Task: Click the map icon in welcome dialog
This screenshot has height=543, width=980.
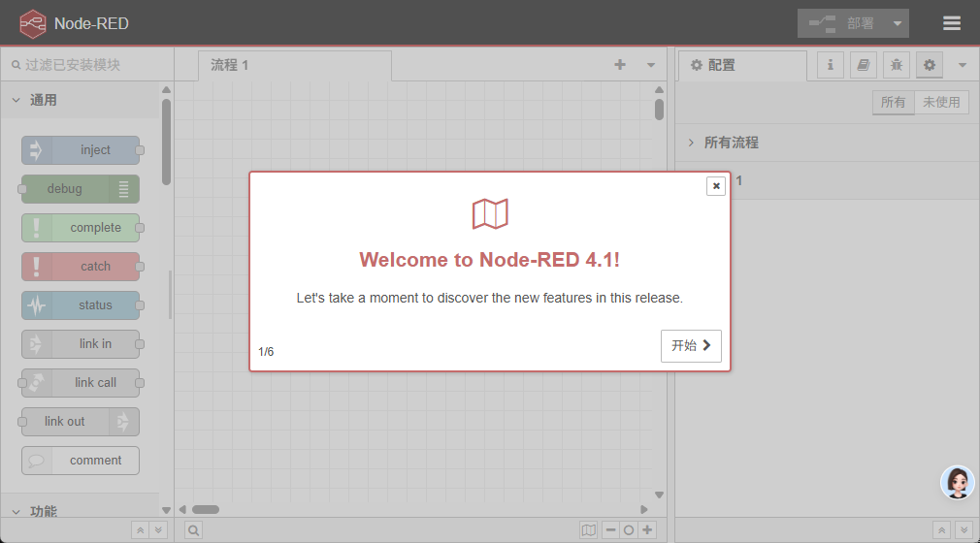Action: pyautogui.click(x=490, y=214)
